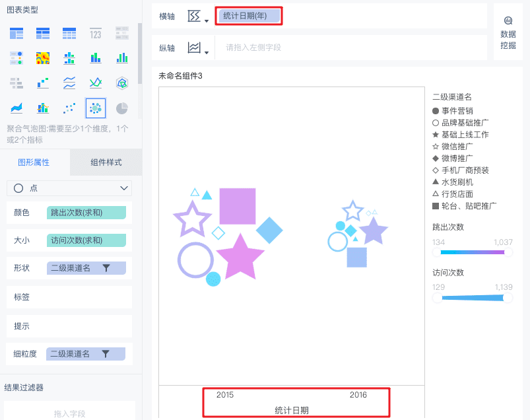Viewport: 530px width, 420px height.
Task: Select the multi-panel line chart type
Action: pyautogui.click(x=69, y=83)
